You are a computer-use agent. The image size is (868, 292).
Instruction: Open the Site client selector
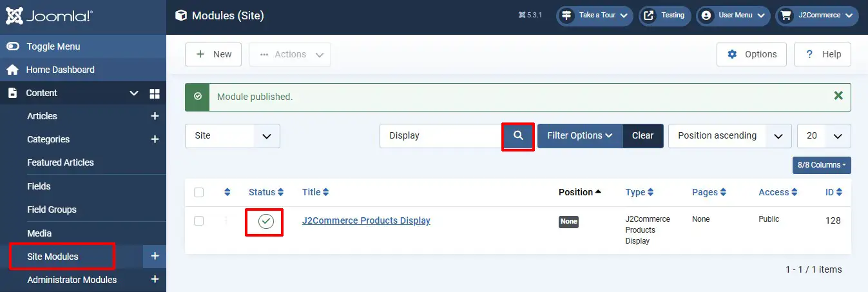click(x=233, y=136)
